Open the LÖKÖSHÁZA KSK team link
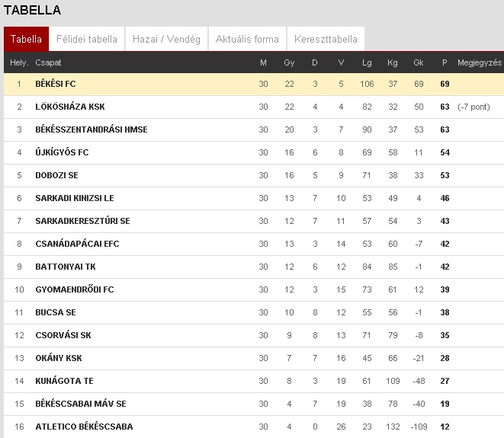 click(70, 107)
